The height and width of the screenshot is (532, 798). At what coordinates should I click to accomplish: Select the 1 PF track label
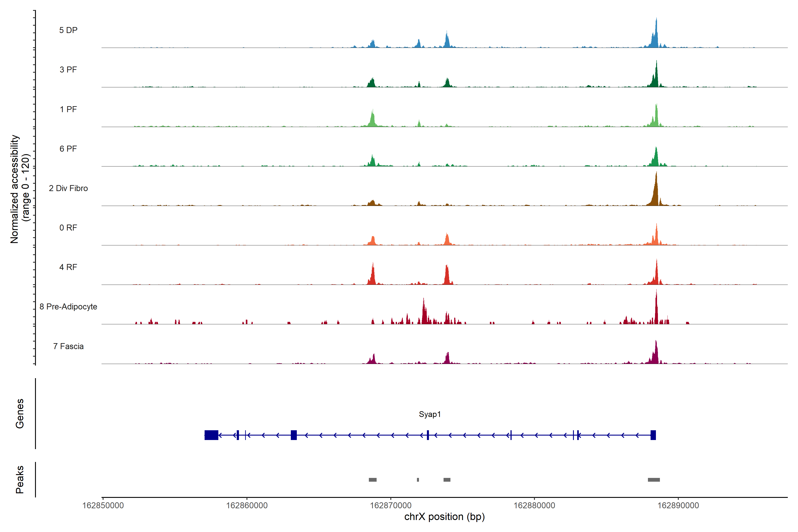click(68, 109)
